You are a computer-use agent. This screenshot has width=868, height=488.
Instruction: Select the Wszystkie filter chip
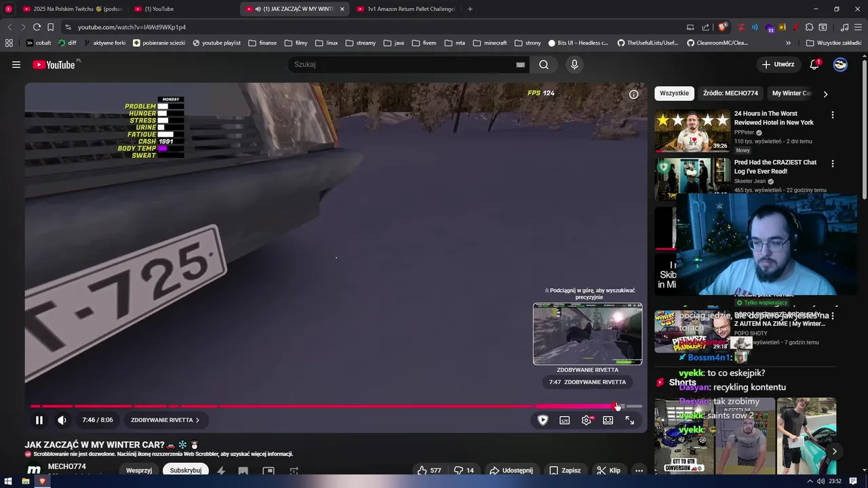click(674, 94)
